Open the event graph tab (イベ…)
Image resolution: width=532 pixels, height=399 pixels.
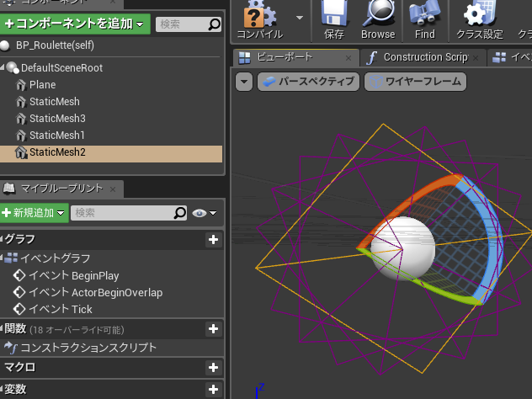coord(510,58)
